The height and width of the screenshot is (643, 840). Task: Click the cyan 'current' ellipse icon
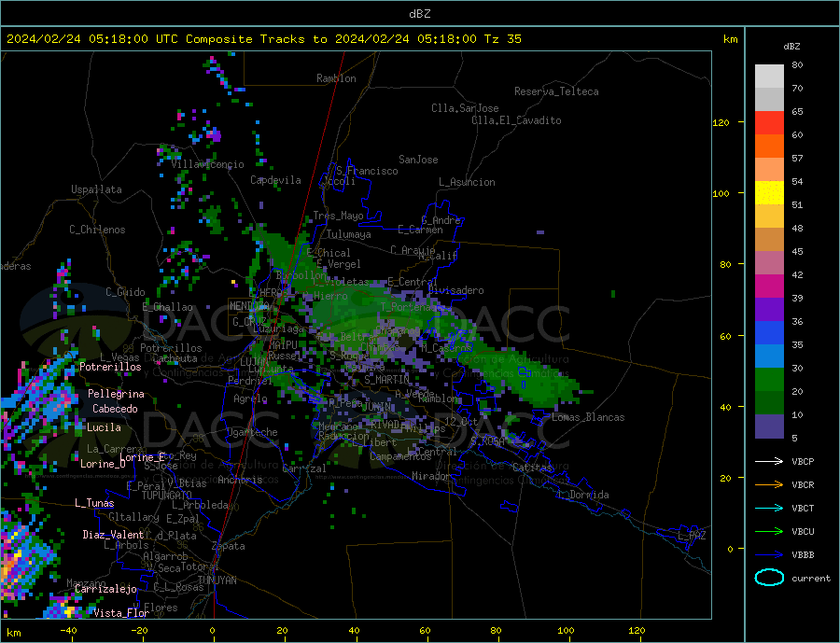click(x=769, y=578)
